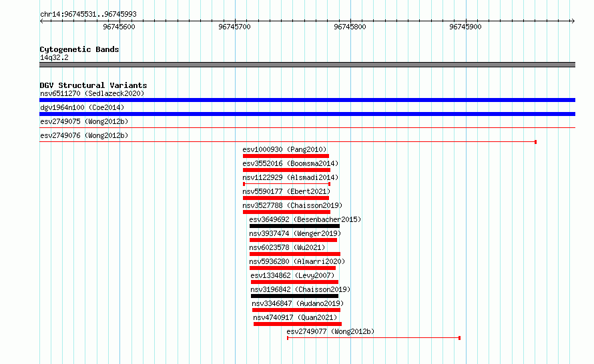This screenshot has width=594, height=364.
Task: Open nsv3527788 (Chaisson2019) variant label
Action: point(292,205)
